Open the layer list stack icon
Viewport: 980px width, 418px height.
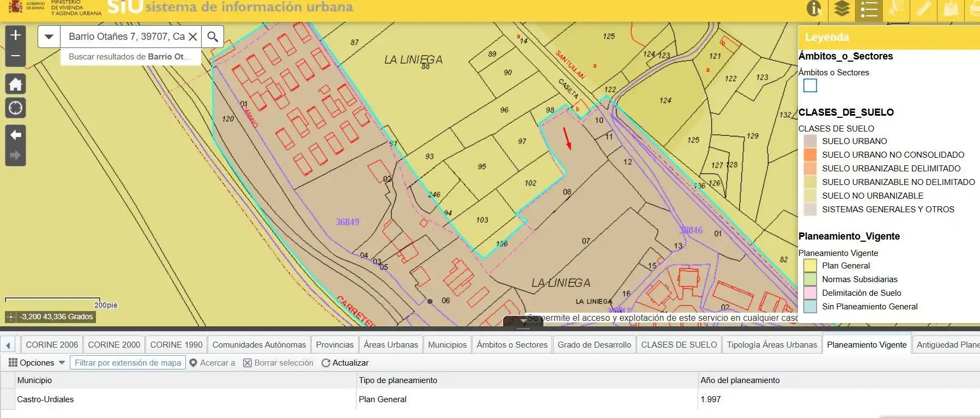click(x=842, y=9)
